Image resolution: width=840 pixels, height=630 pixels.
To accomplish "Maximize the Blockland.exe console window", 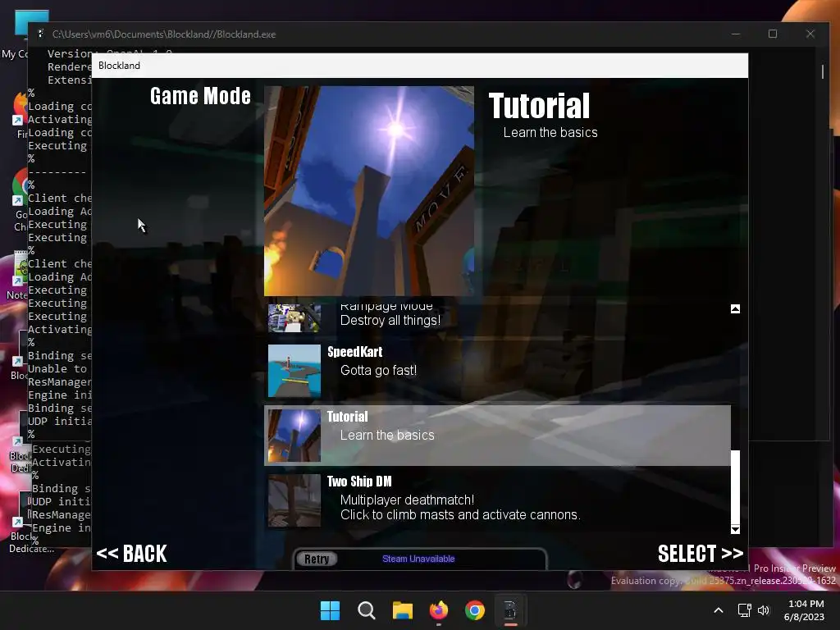I will (x=773, y=34).
